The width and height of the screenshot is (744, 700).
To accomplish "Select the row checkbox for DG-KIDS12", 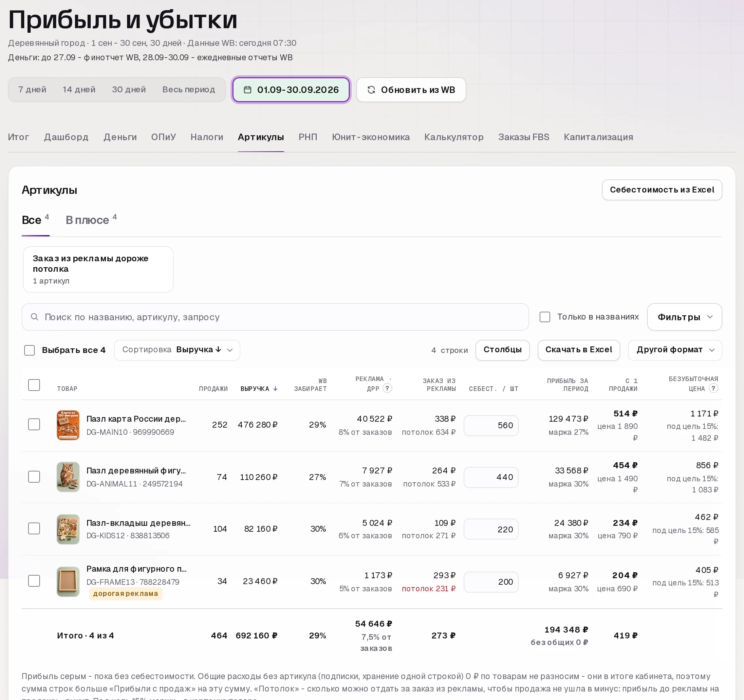I will pyautogui.click(x=34, y=528).
